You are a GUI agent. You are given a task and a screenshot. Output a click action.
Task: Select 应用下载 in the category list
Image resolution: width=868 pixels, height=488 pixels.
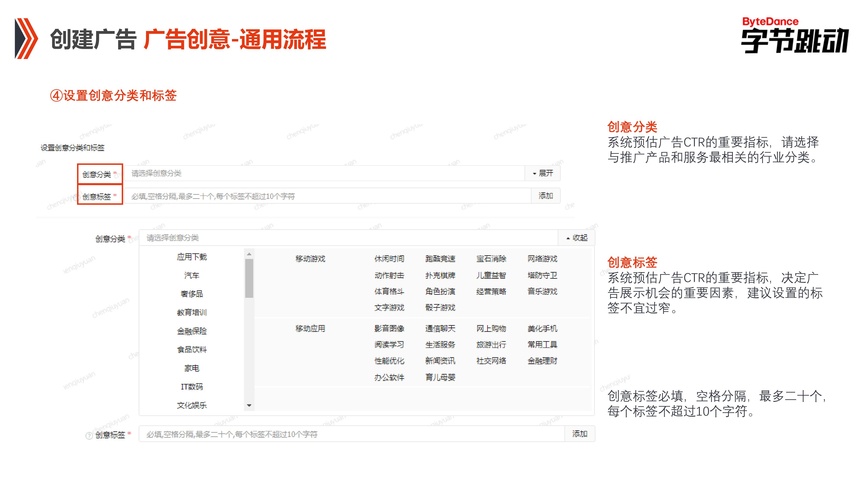click(192, 257)
